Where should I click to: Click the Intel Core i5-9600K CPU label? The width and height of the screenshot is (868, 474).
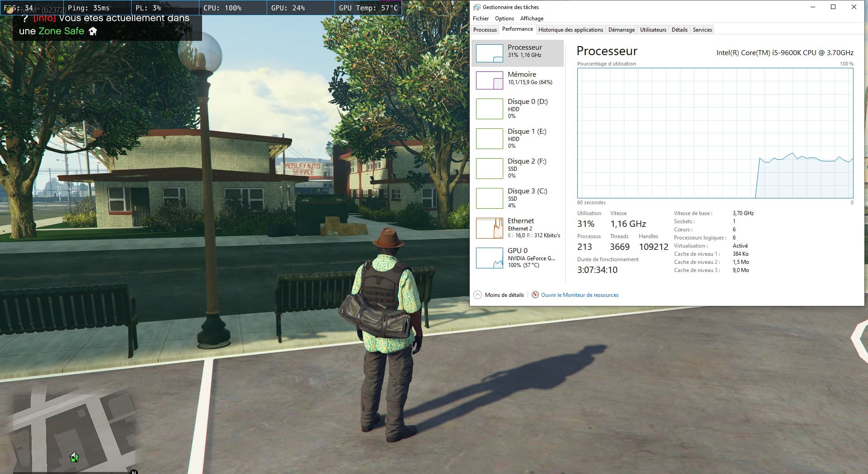pos(785,53)
